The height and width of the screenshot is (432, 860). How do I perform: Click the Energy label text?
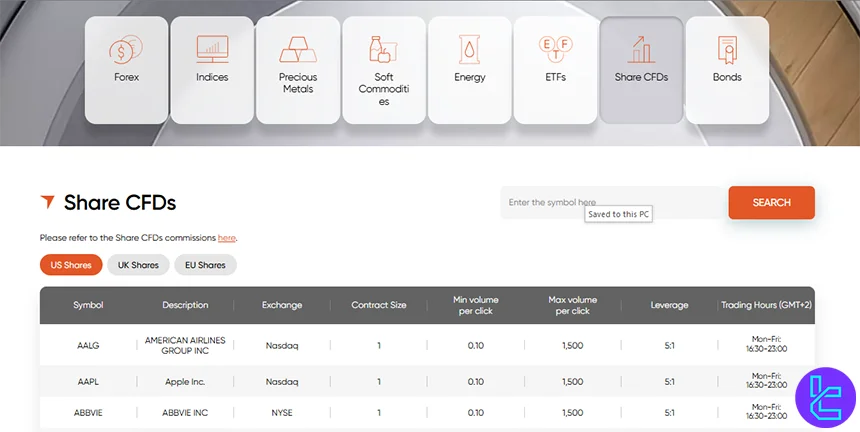click(469, 77)
